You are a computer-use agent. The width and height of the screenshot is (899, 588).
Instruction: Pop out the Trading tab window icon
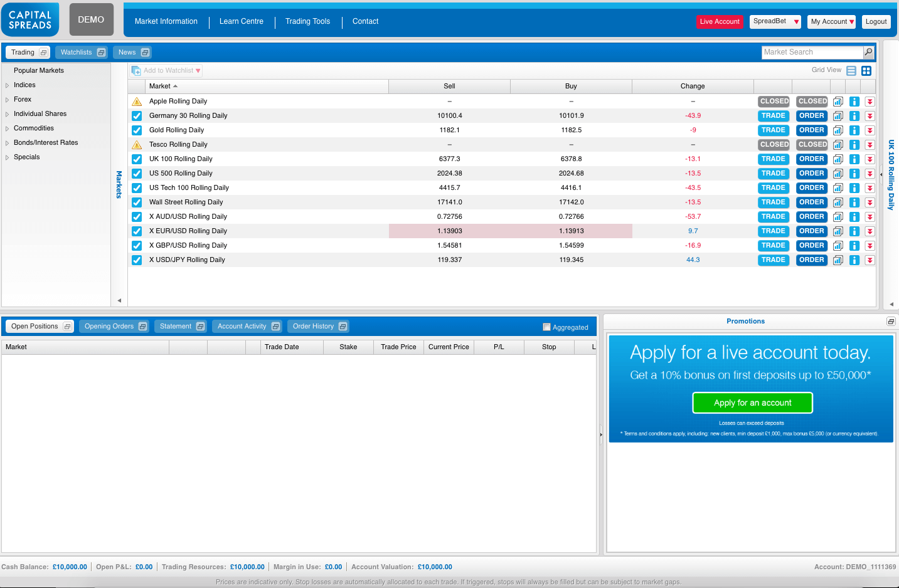pyautogui.click(x=43, y=53)
